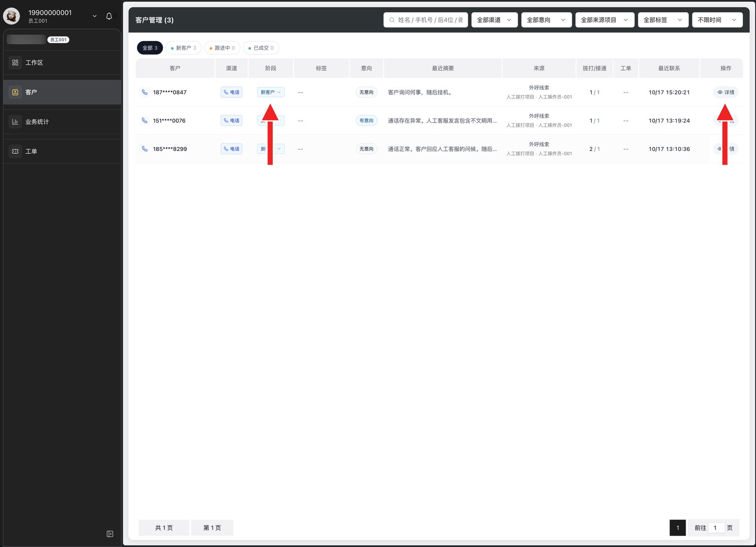
Task: Click phone icon beside 187****0847
Action: pos(145,92)
